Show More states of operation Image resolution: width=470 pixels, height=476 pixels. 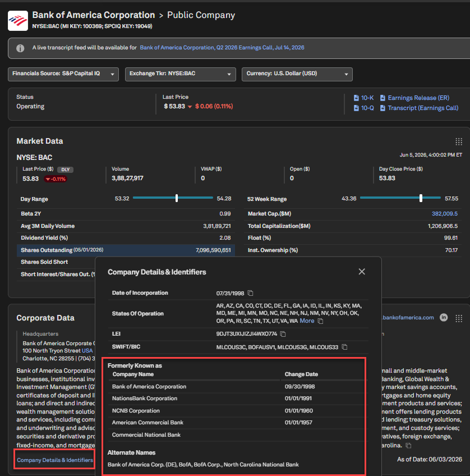(x=307, y=321)
